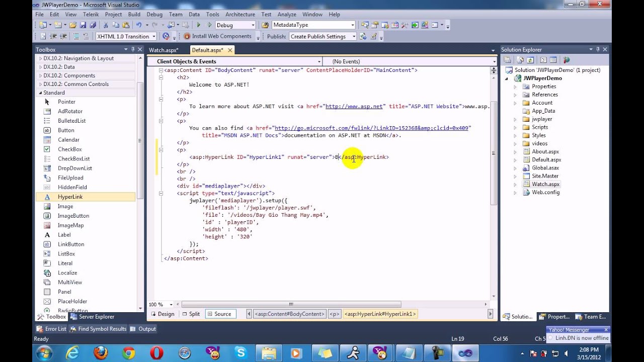Open the Debug configuration dropdown

(x=253, y=25)
